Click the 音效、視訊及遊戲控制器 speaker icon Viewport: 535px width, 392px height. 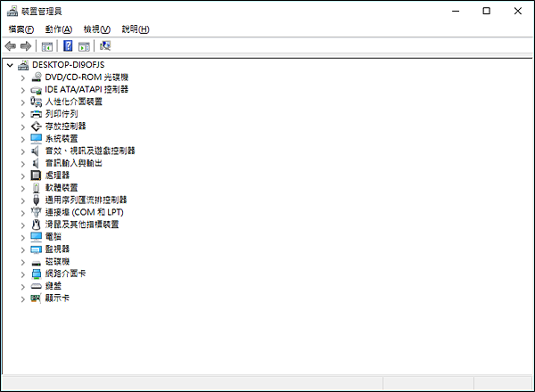(36, 151)
